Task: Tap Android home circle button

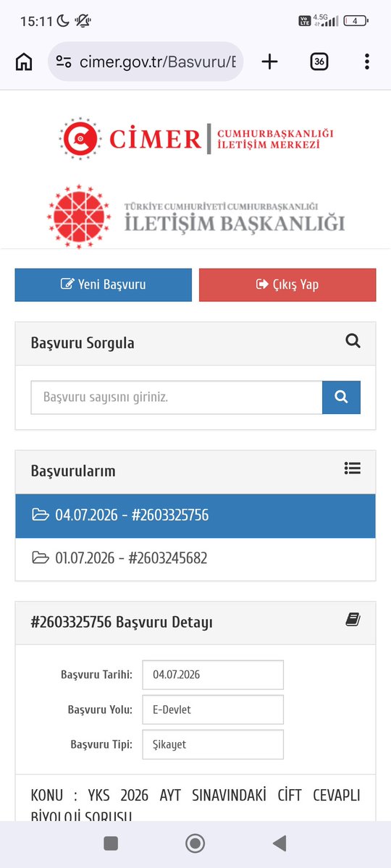Action: coord(195,843)
